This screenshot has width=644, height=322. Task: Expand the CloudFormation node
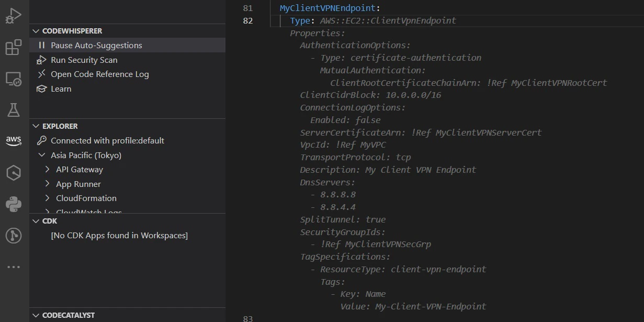tap(48, 198)
